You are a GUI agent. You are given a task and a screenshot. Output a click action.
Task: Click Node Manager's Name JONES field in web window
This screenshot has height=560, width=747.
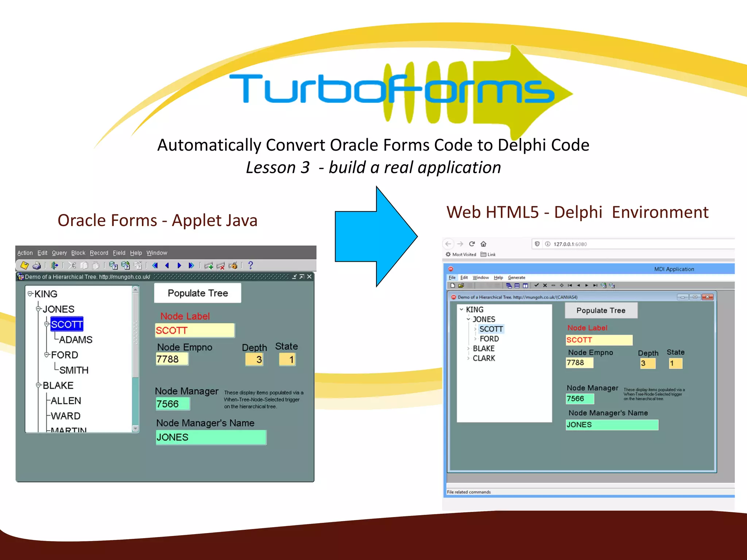tap(612, 425)
